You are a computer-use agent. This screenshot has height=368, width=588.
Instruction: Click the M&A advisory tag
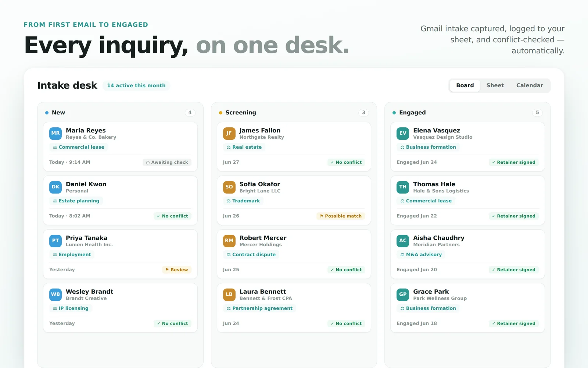pos(421,255)
